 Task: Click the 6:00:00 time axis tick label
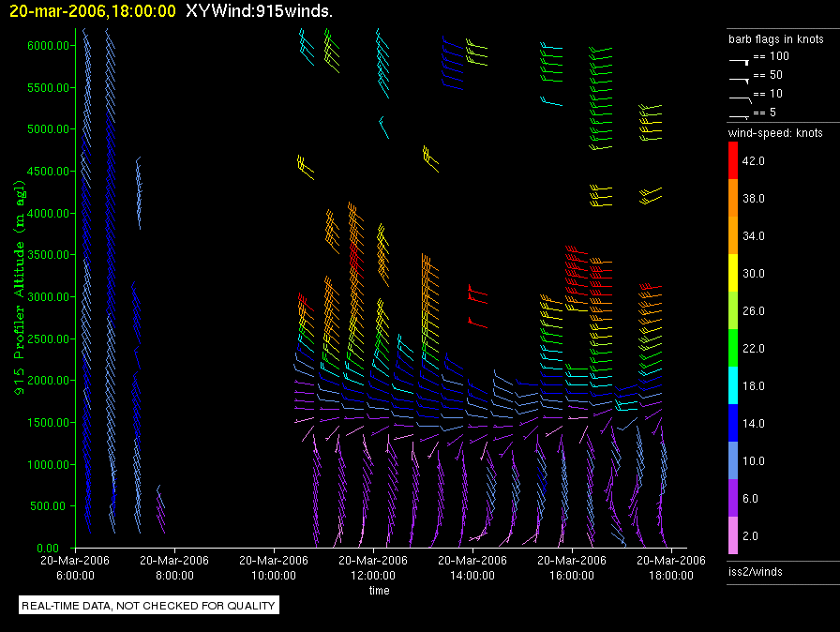(75, 569)
